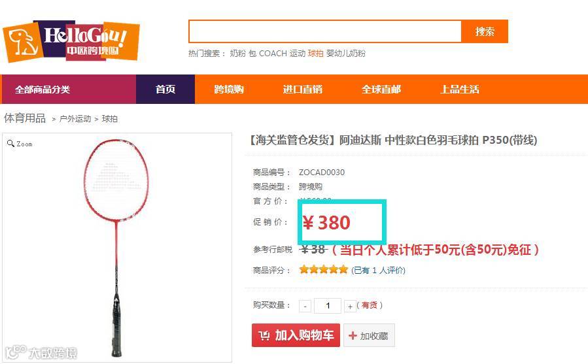This screenshot has width=588, height=364.
Task: Click the shopping cart icon on red button
Action: click(264, 335)
